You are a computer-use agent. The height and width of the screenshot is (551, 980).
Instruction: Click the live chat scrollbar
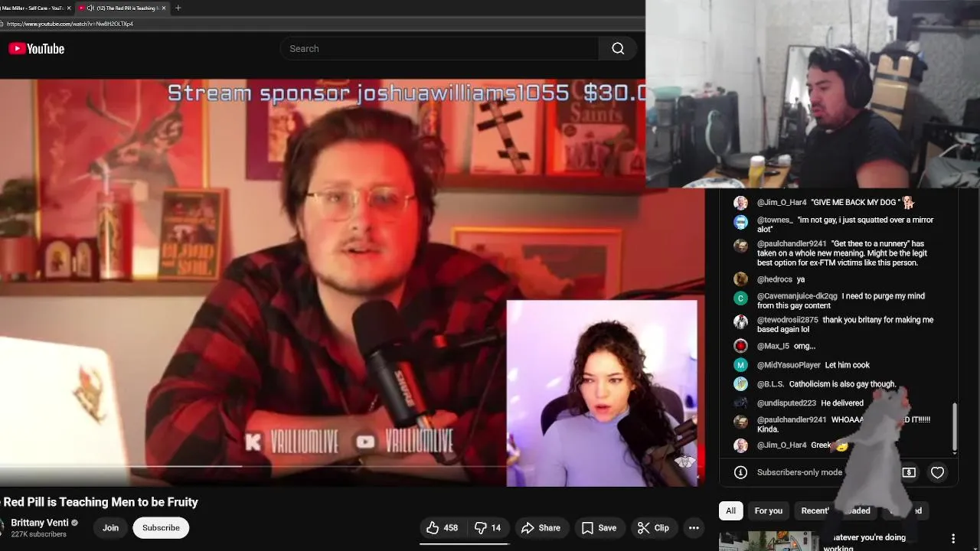pyautogui.click(x=954, y=427)
